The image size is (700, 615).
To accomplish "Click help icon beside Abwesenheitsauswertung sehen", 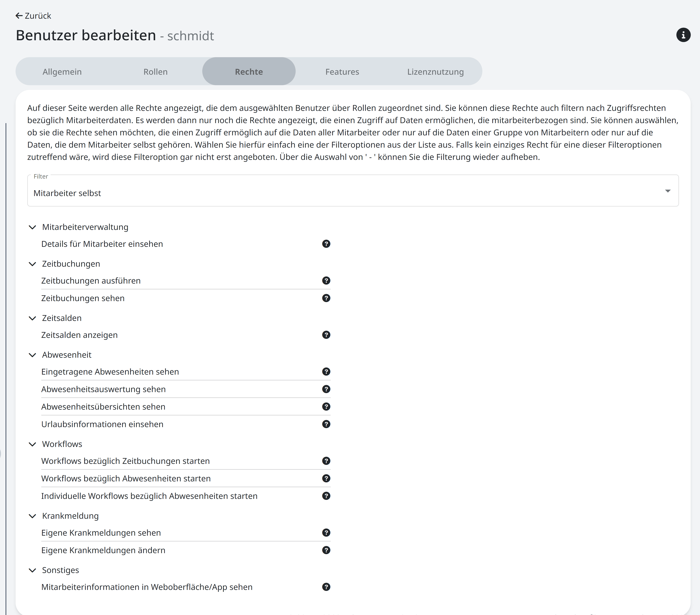I will tap(326, 389).
